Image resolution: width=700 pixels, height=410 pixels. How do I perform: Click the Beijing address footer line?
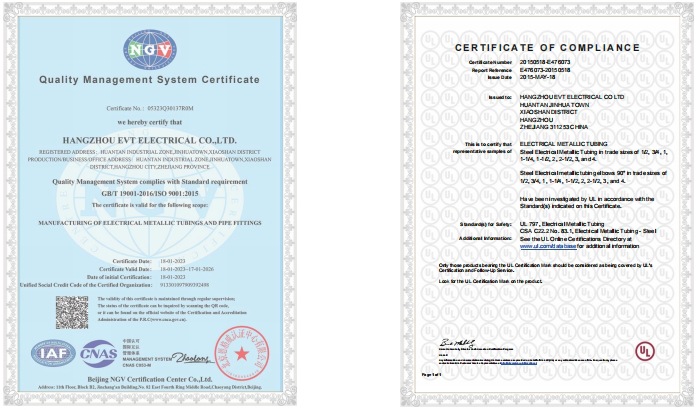click(150, 387)
